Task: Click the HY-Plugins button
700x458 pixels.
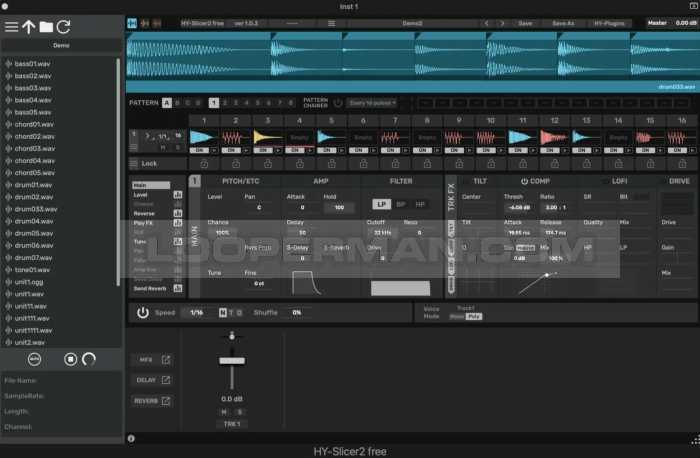Action: click(607, 22)
